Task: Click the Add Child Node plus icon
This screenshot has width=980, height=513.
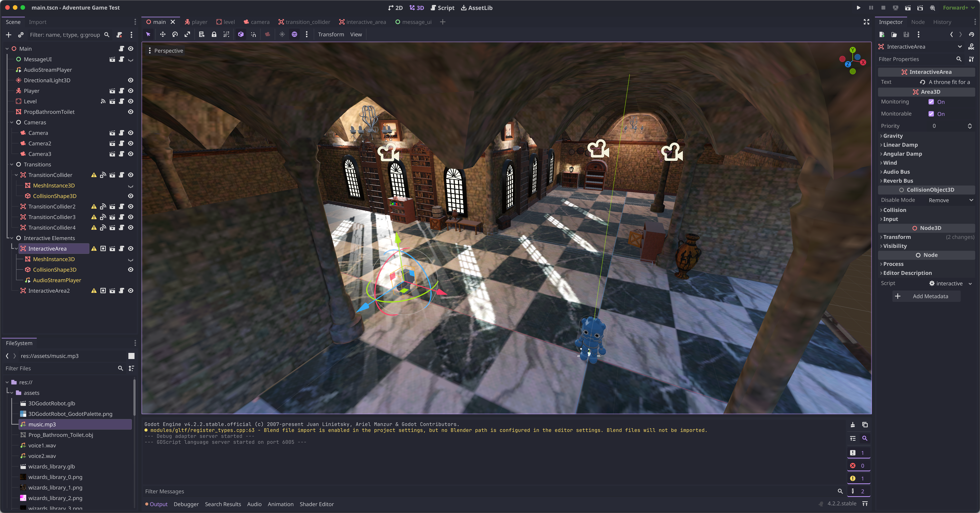Action: click(8, 35)
